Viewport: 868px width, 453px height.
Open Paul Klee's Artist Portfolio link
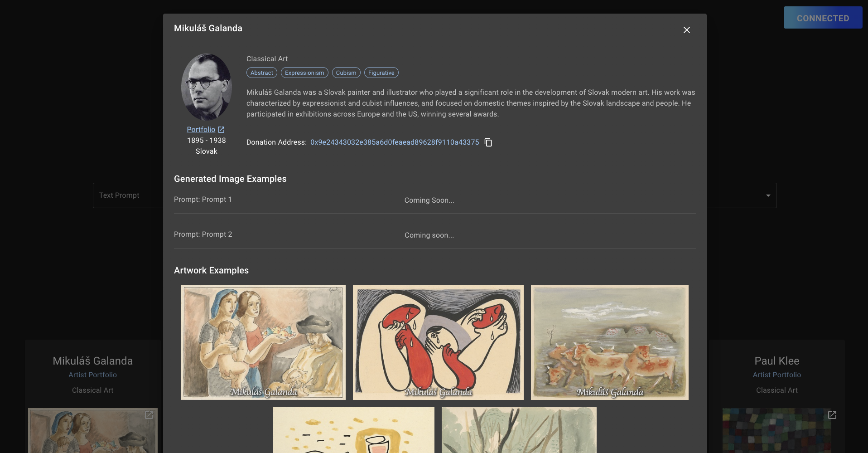point(777,375)
